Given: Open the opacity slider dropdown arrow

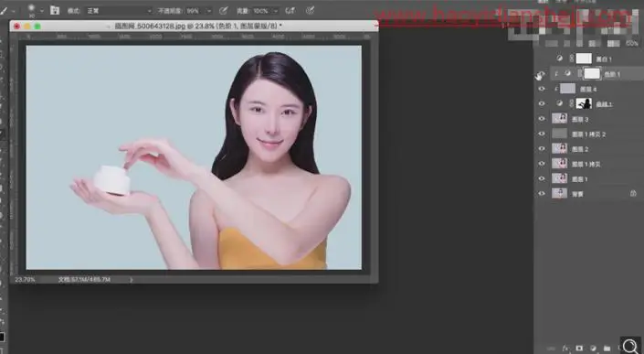Looking at the screenshot, I should (x=209, y=11).
